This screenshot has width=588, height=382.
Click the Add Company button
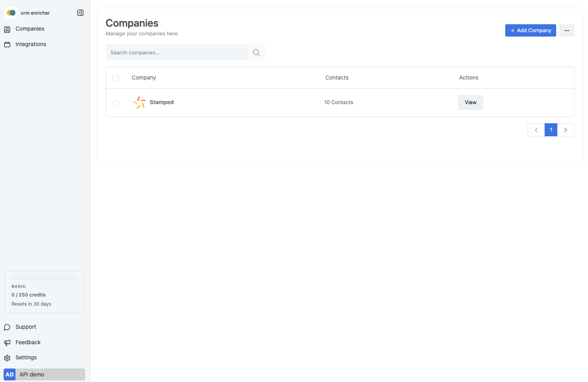tap(530, 31)
